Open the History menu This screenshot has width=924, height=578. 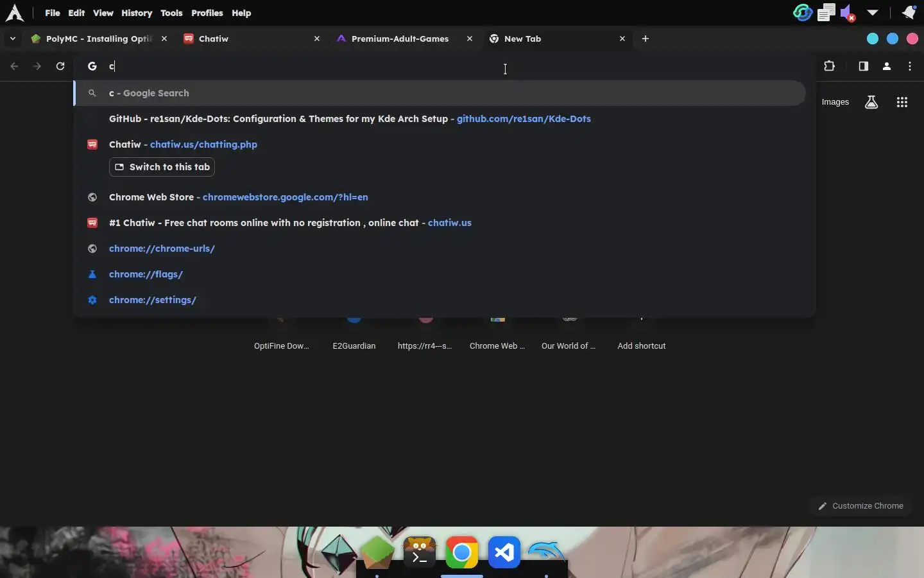tap(137, 13)
